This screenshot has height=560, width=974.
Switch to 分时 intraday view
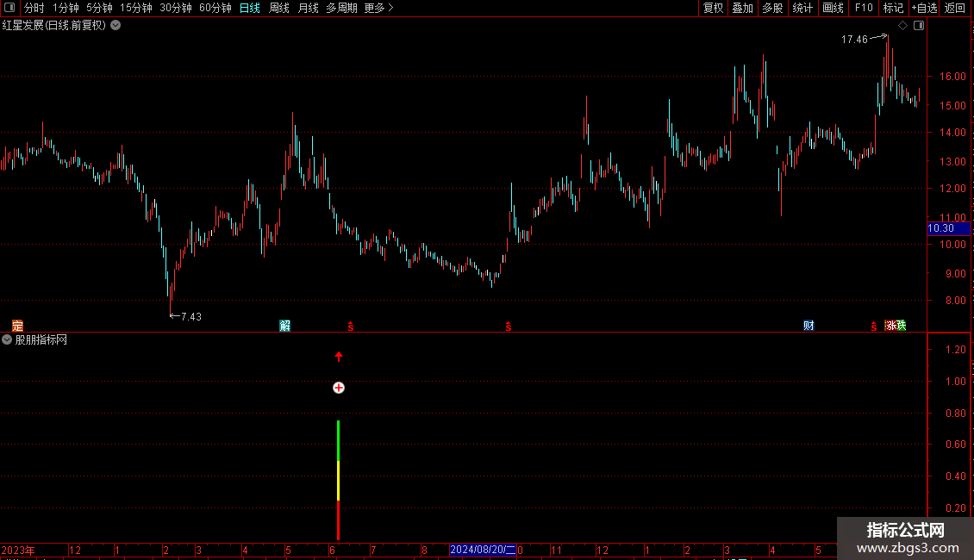pyautogui.click(x=34, y=8)
